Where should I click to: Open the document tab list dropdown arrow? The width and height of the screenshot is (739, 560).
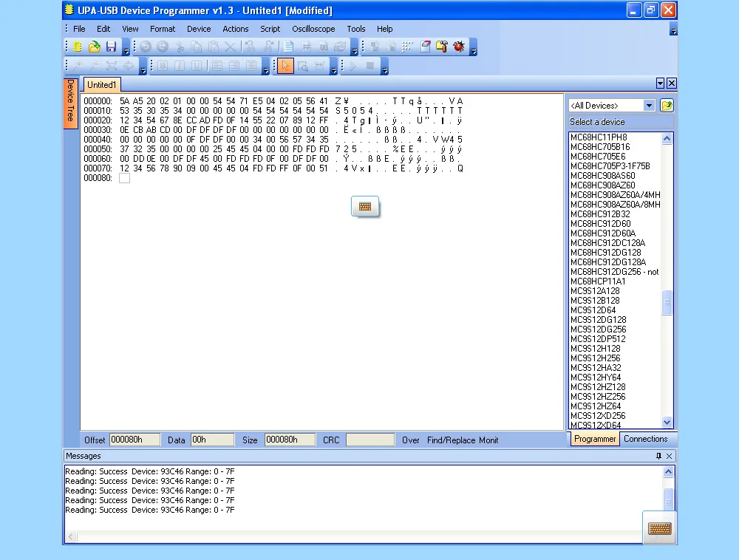tap(660, 83)
